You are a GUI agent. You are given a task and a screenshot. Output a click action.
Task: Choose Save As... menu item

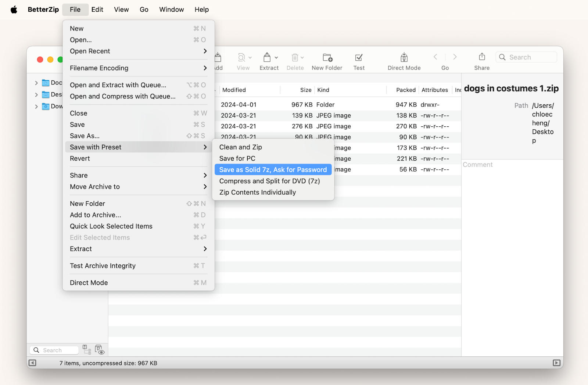[139, 136]
